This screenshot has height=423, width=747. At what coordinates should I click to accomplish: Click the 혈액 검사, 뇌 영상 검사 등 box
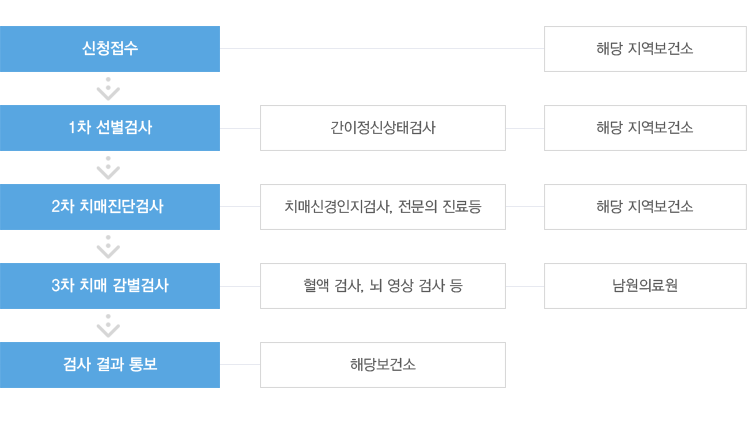[383, 286]
